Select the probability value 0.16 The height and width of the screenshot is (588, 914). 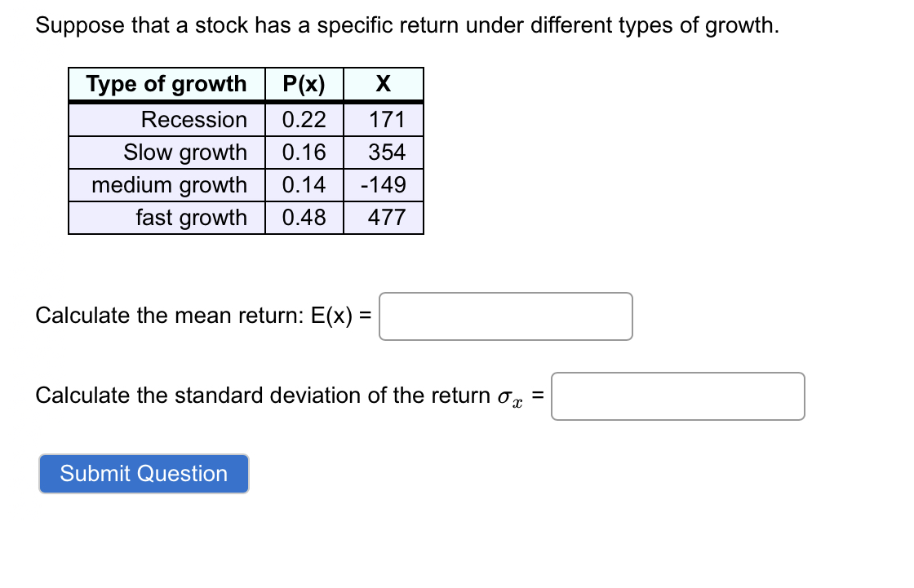pyautogui.click(x=304, y=152)
